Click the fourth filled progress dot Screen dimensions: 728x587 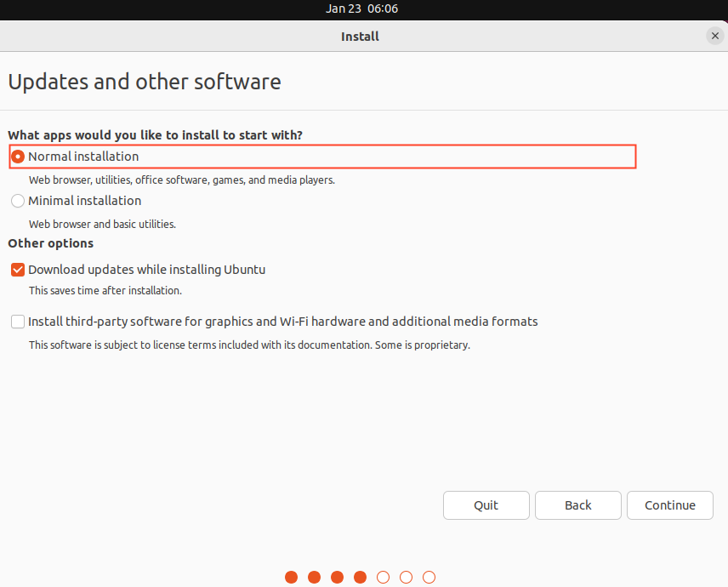360,577
